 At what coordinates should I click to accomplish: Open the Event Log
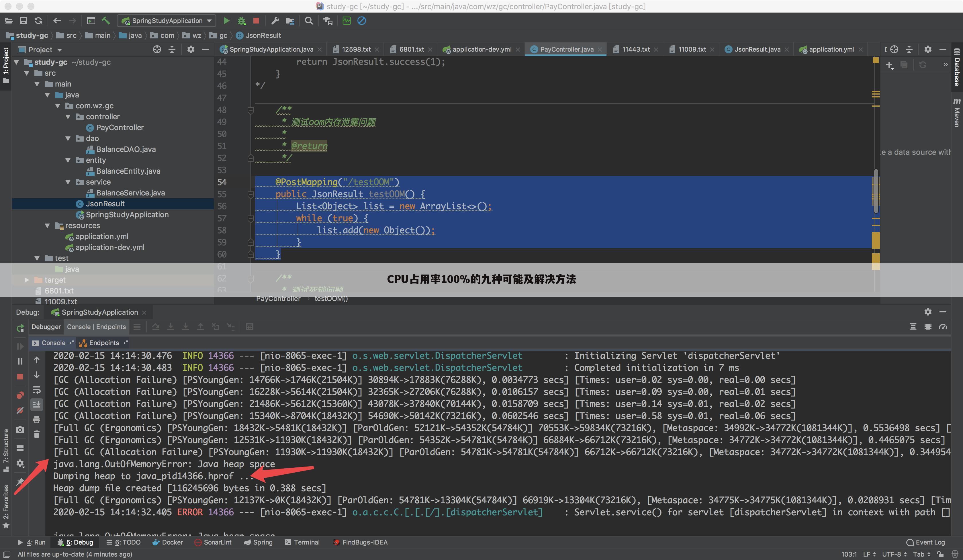click(925, 543)
